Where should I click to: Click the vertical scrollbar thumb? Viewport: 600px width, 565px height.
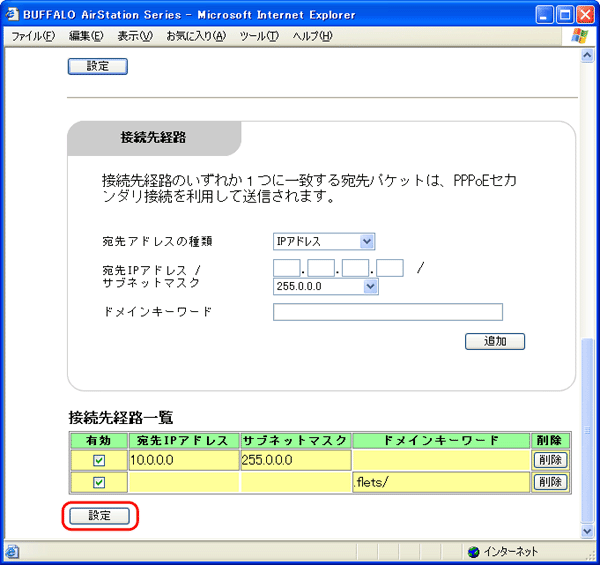click(587, 430)
